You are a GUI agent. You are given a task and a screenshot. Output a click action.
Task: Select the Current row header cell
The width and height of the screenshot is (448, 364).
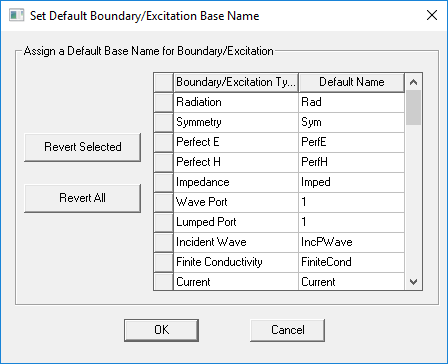pyautogui.click(x=164, y=282)
